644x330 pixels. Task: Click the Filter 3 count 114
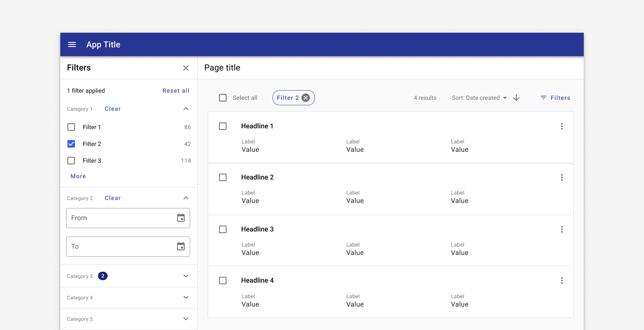pos(186,161)
